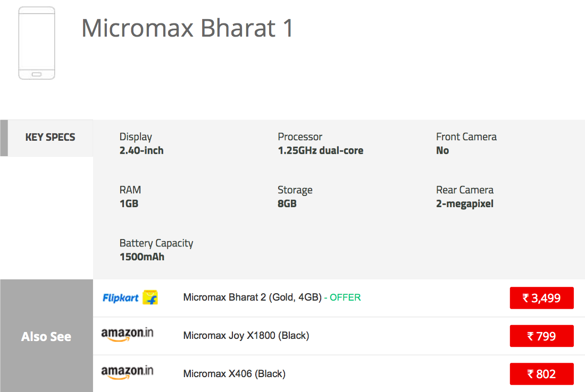The width and height of the screenshot is (585, 392).
Task: Click the Storage 8GB spec
Action: [x=295, y=197]
